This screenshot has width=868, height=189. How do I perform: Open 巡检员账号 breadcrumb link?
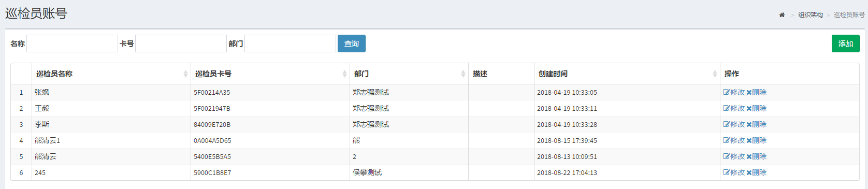849,15
